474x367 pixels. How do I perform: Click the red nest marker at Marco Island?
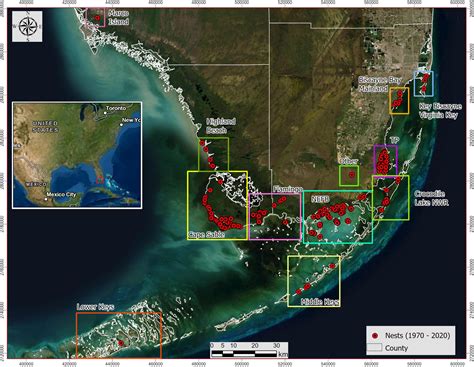click(x=97, y=18)
